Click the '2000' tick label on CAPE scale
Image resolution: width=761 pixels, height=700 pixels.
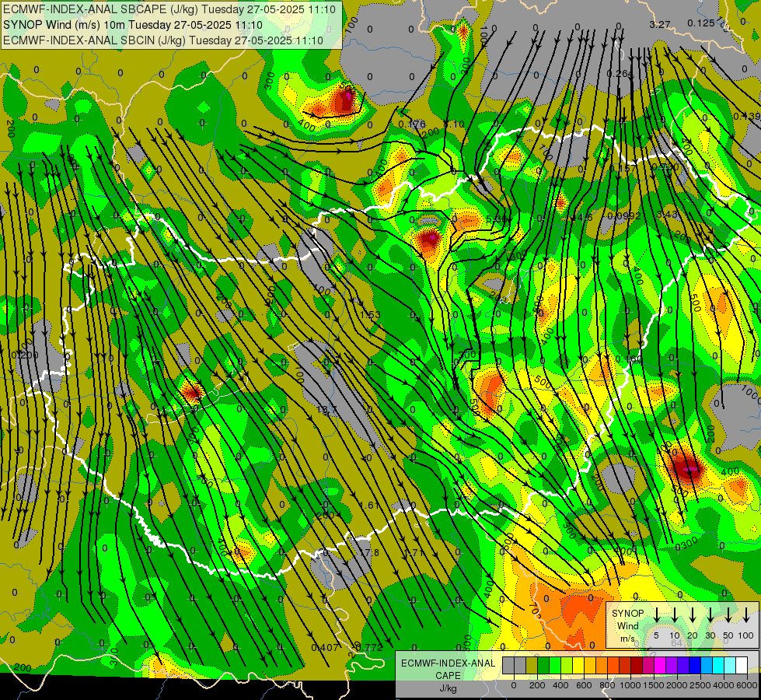(x=677, y=685)
